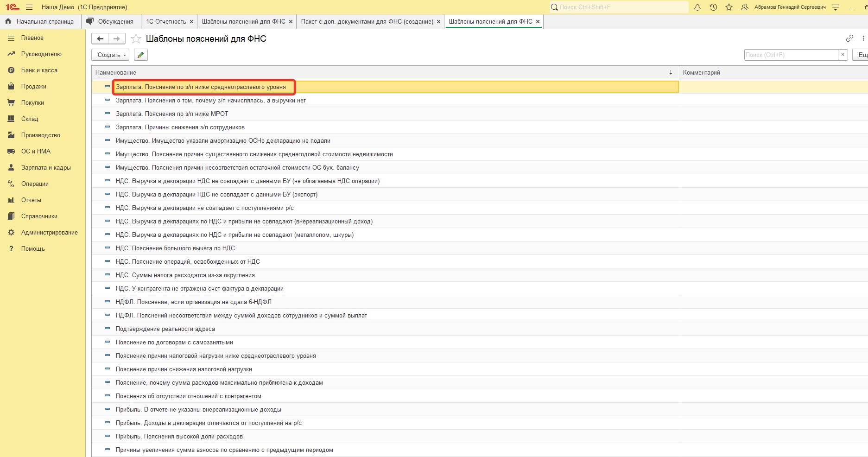Go forward with the right arrow
This screenshot has height=457, width=868.
(x=117, y=39)
